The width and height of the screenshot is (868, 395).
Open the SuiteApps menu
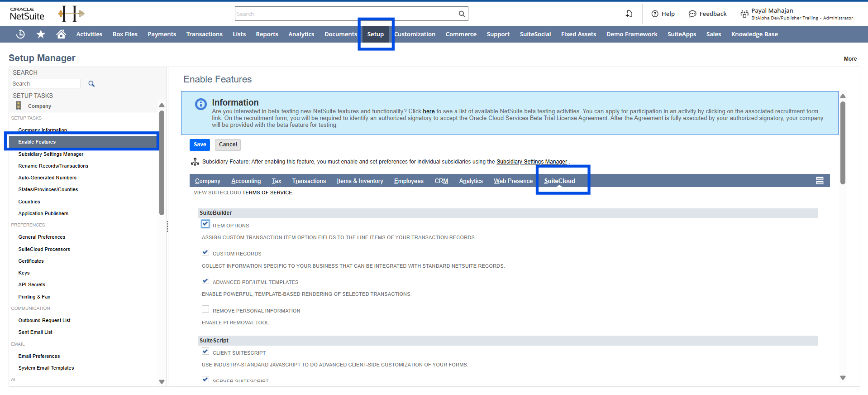[682, 34]
